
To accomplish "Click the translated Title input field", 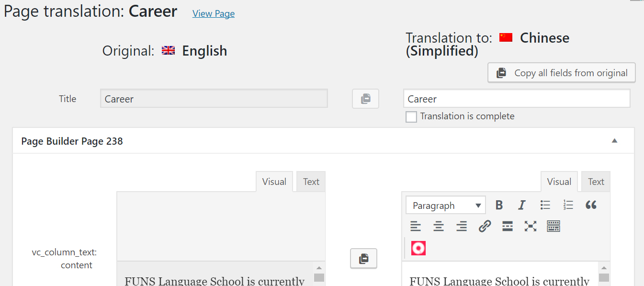I will 516,99.
